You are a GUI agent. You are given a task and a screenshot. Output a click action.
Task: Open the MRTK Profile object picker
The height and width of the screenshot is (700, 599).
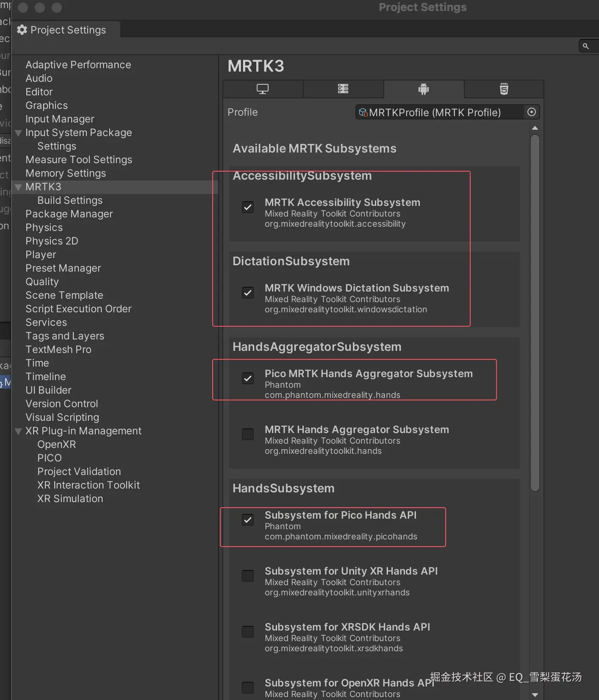[x=532, y=112]
